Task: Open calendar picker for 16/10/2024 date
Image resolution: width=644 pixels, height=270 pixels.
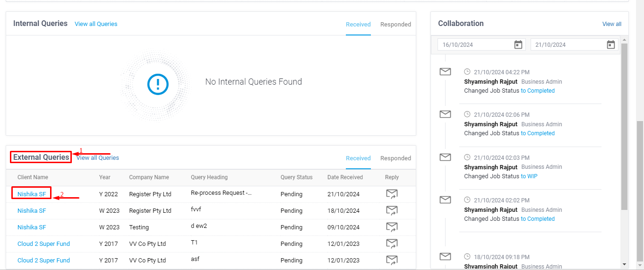Action: [x=518, y=44]
